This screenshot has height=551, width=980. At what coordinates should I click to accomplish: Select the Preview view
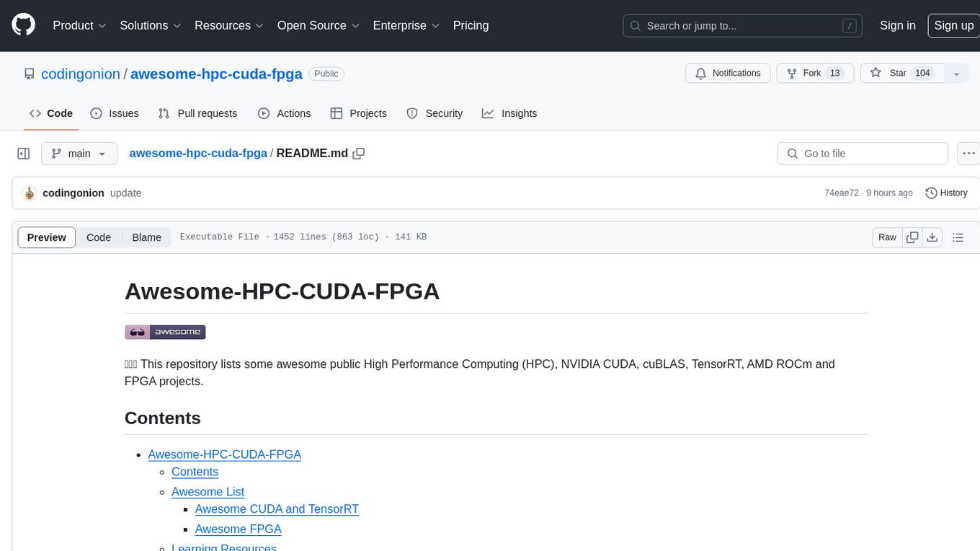click(47, 237)
